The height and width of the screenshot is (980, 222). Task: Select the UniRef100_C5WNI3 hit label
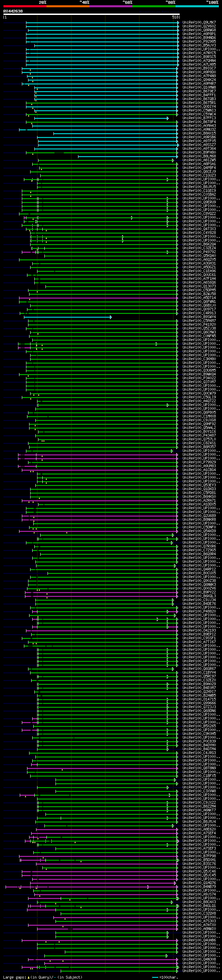point(199,110)
